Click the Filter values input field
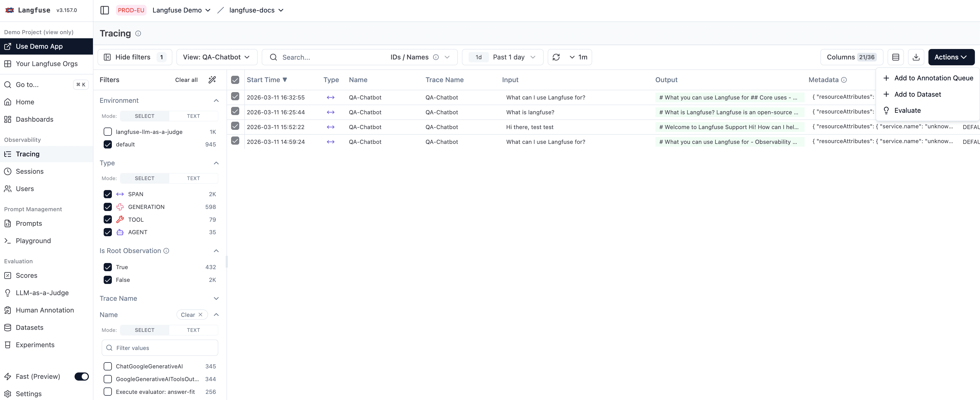The height and width of the screenshot is (400, 980). (160, 348)
